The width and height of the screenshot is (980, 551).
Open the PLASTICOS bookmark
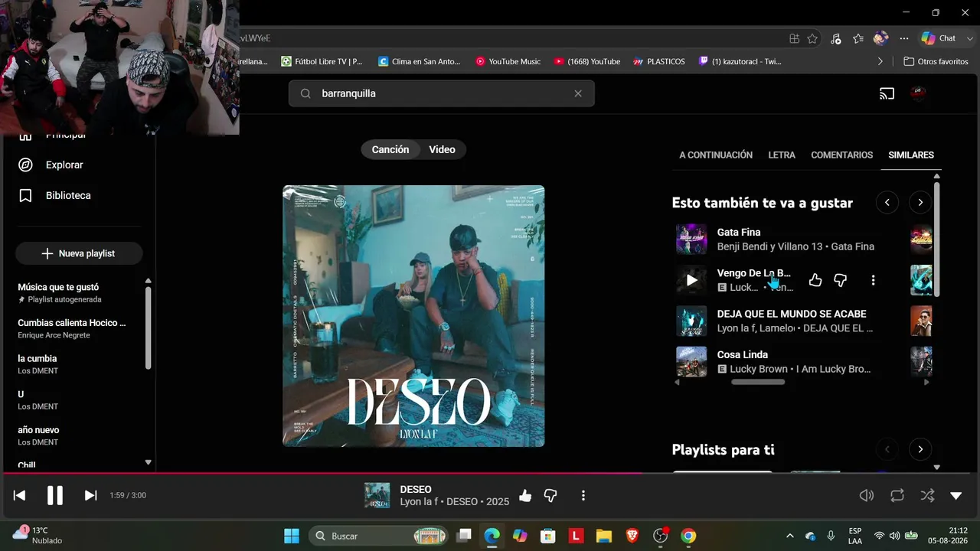point(658,61)
